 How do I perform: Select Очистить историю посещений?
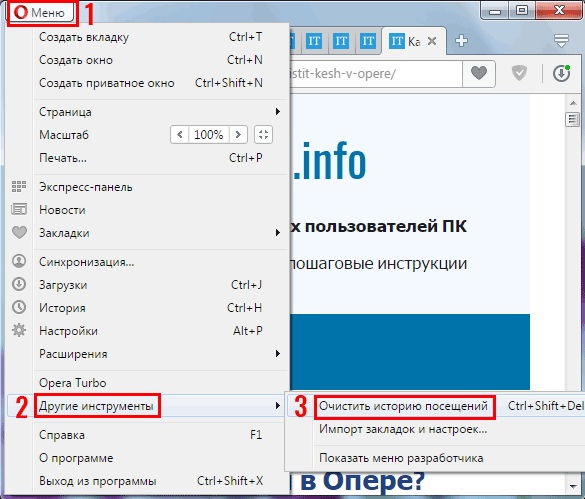[404, 407]
